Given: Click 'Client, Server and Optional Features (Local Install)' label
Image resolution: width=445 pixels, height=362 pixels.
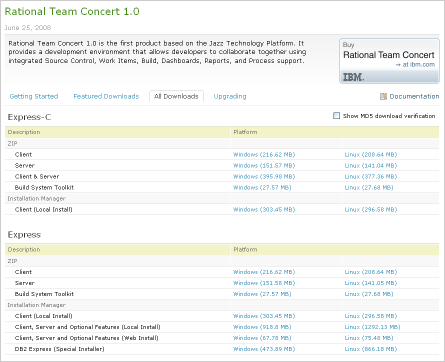Looking at the screenshot, I should point(87,327).
